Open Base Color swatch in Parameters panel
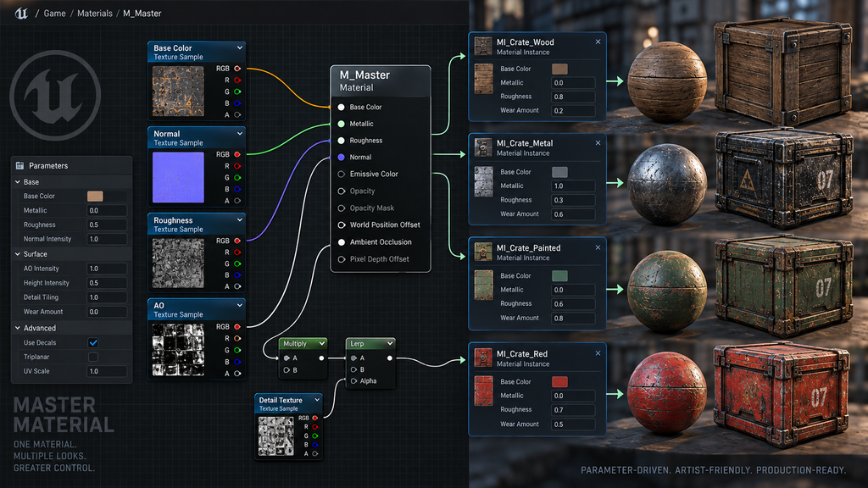The width and height of the screenshot is (868, 488). (x=95, y=196)
